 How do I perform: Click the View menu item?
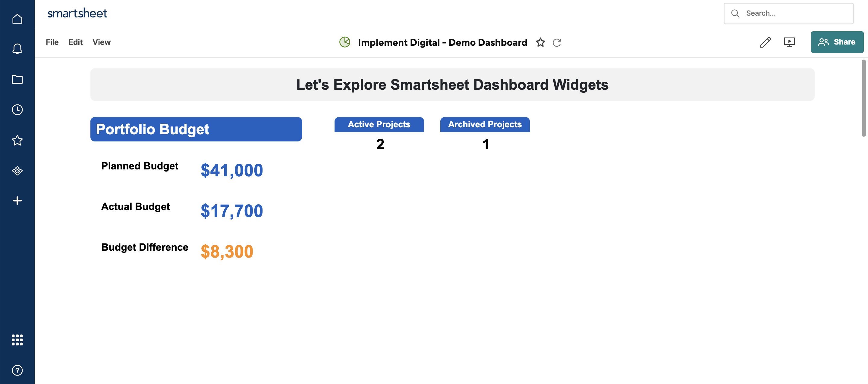101,42
